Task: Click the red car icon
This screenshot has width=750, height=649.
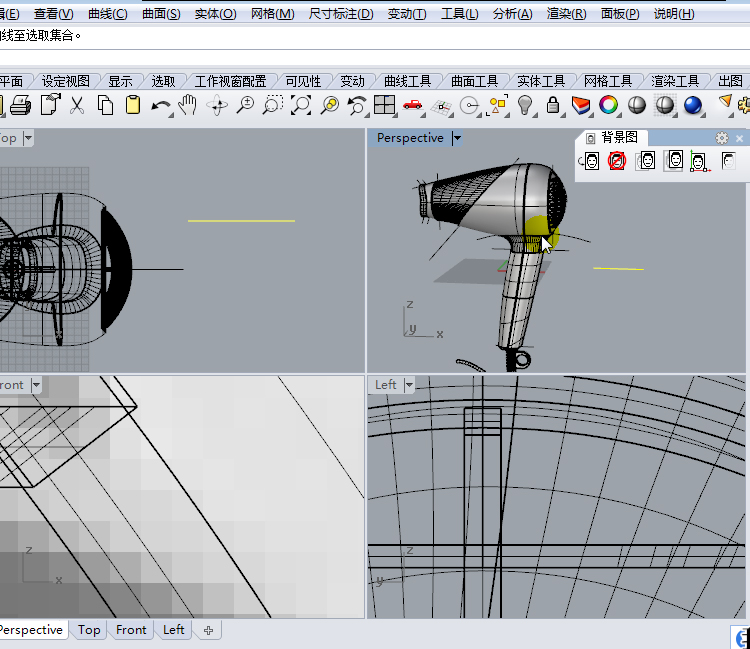Action: tap(412, 105)
